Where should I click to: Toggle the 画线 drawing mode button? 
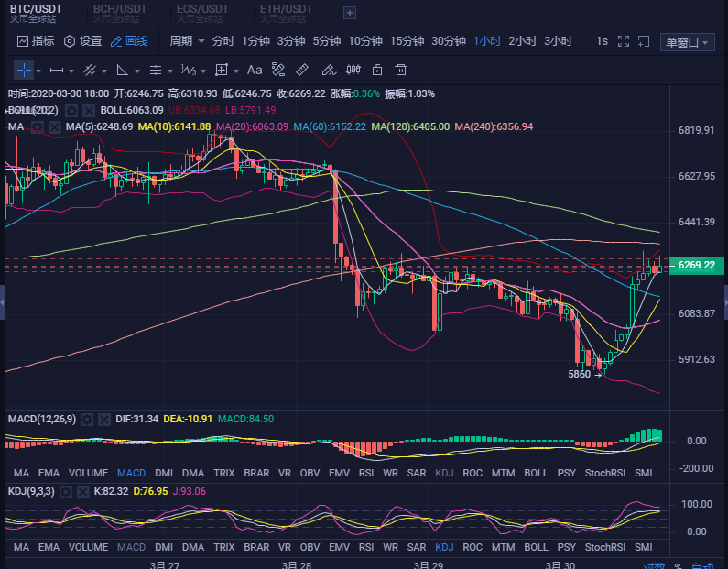click(129, 41)
